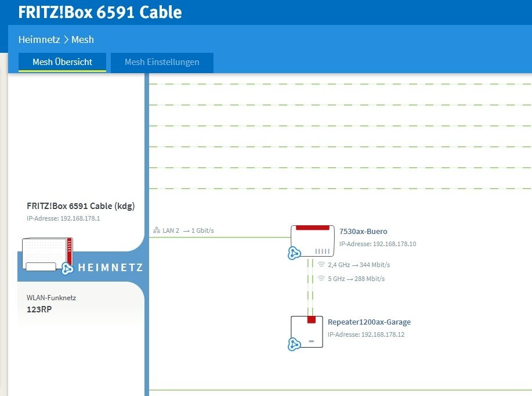Click the HEIMNETZ label
Screen dimensions: 532x396
(110, 268)
